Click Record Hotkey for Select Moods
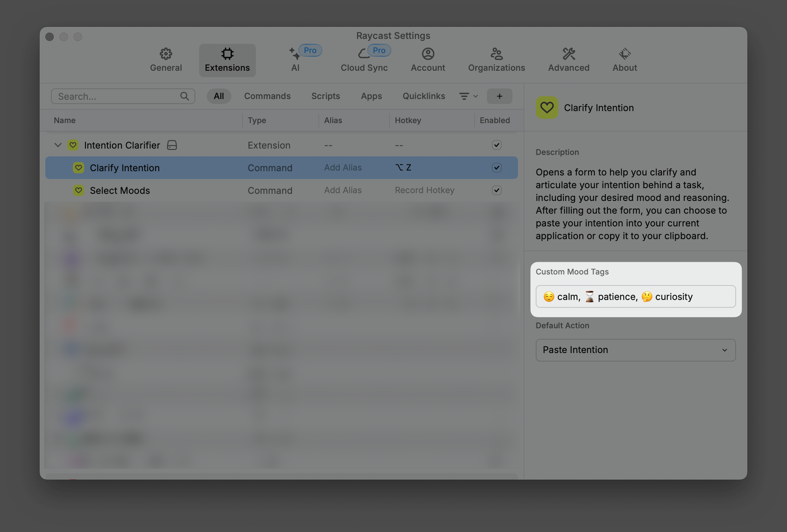This screenshot has height=532, width=787. point(424,190)
